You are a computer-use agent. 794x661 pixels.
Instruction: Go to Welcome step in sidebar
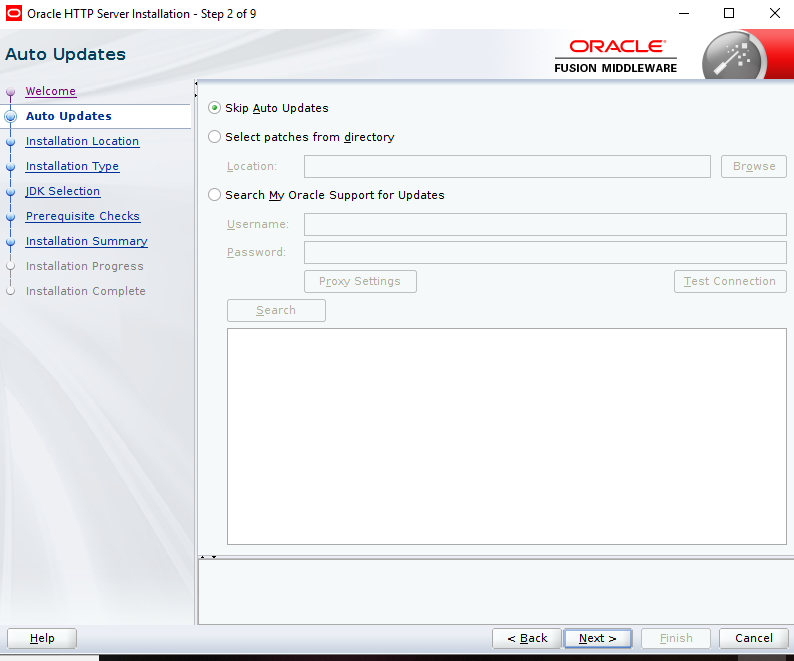(x=51, y=91)
